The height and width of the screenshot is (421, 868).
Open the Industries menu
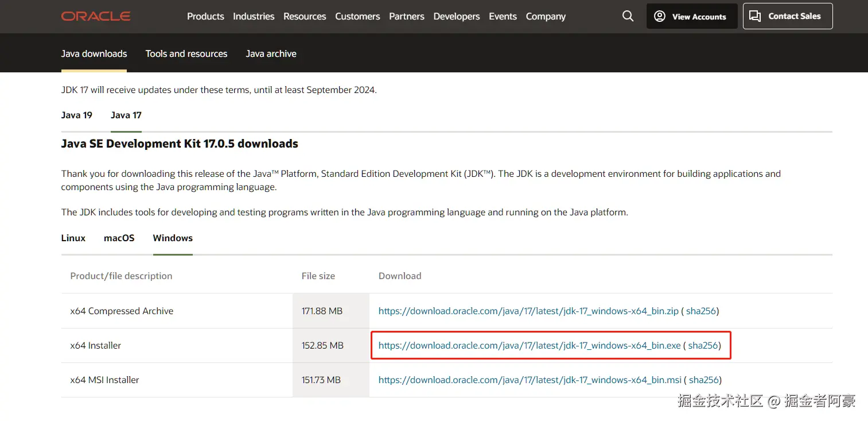click(254, 16)
